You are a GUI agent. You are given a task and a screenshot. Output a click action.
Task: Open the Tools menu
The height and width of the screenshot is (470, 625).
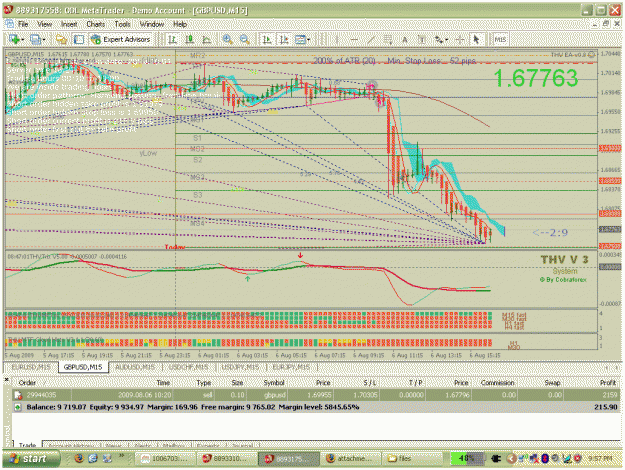click(x=122, y=24)
